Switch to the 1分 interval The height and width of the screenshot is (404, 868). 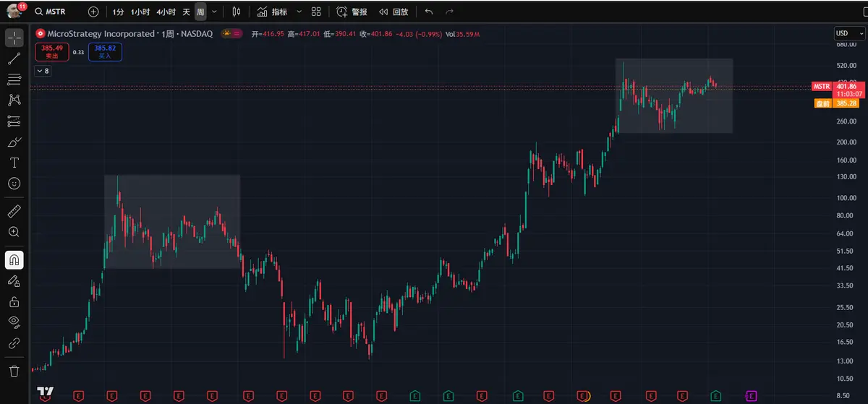pos(119,12)
